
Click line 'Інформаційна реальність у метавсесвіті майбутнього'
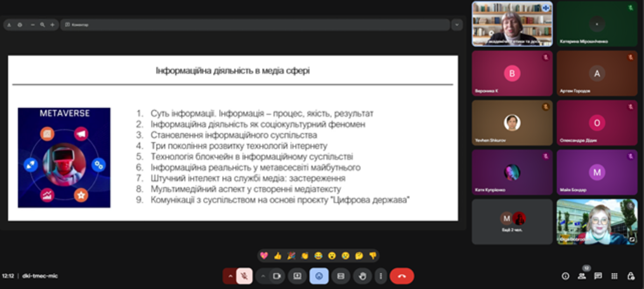click(x=256, y=167)
